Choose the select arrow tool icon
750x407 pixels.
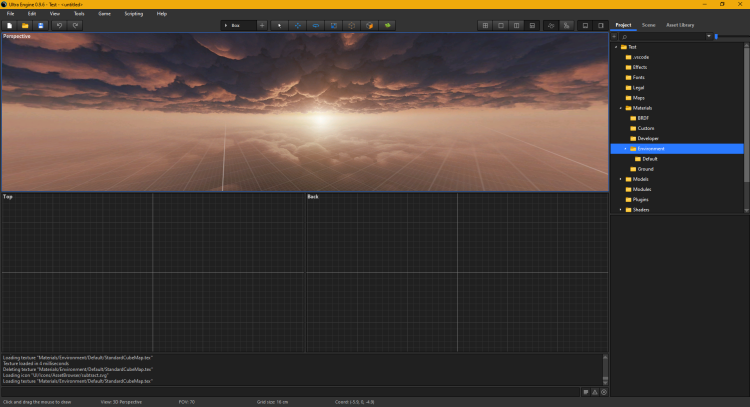click(280, 25)
